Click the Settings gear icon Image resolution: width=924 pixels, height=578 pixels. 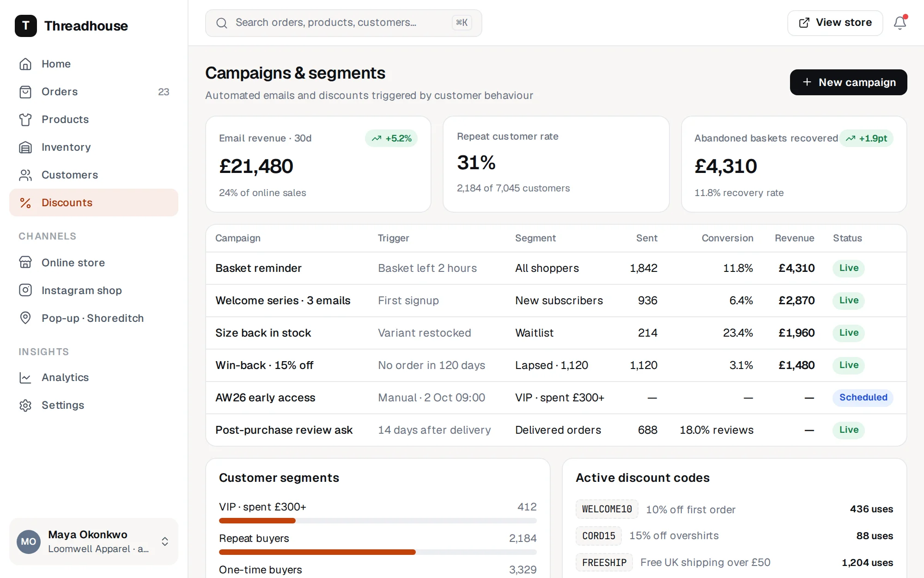[x=25, y=405]
